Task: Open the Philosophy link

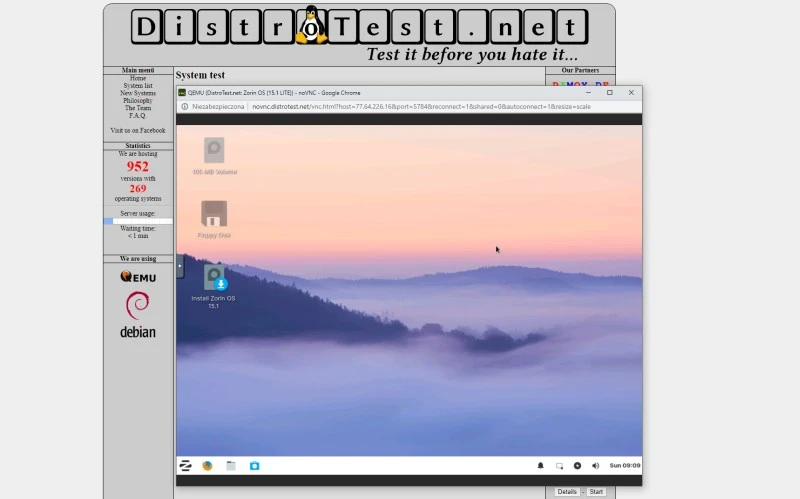Action: (x=138, y=101)
